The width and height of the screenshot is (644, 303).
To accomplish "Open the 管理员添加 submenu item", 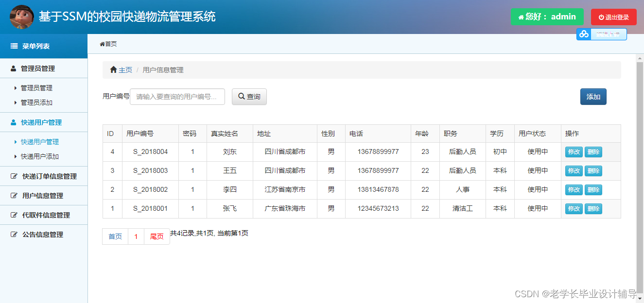I will click(x=36, y=102).
